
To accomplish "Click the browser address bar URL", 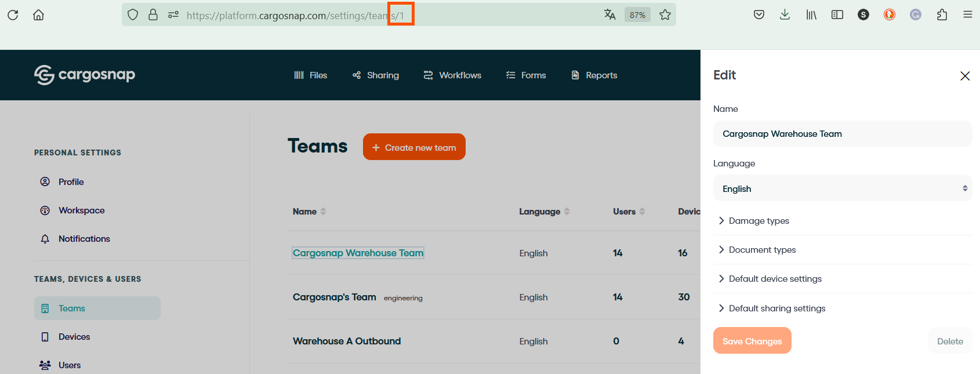I will pyautogui.click(x=295, y=16).
